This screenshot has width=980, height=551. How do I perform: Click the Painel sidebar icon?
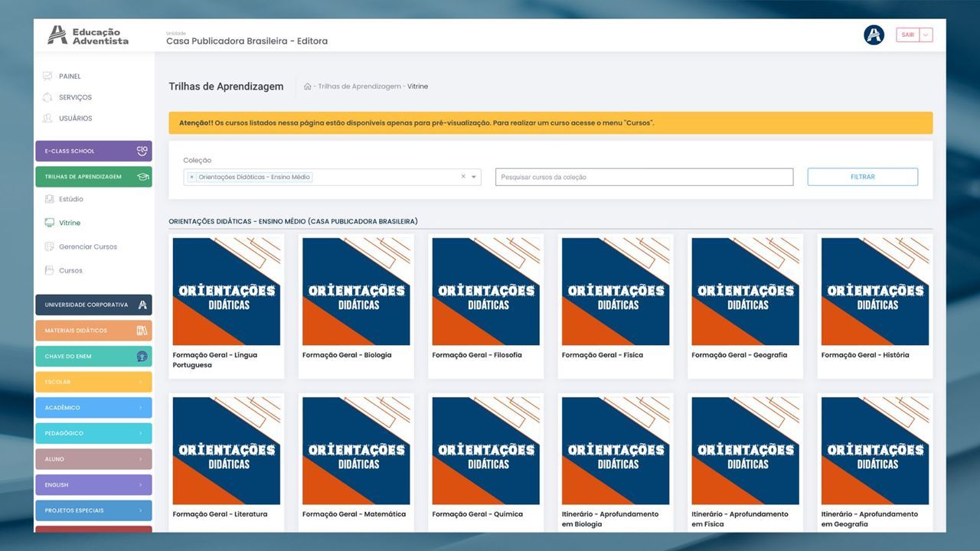tap(47, 77)
